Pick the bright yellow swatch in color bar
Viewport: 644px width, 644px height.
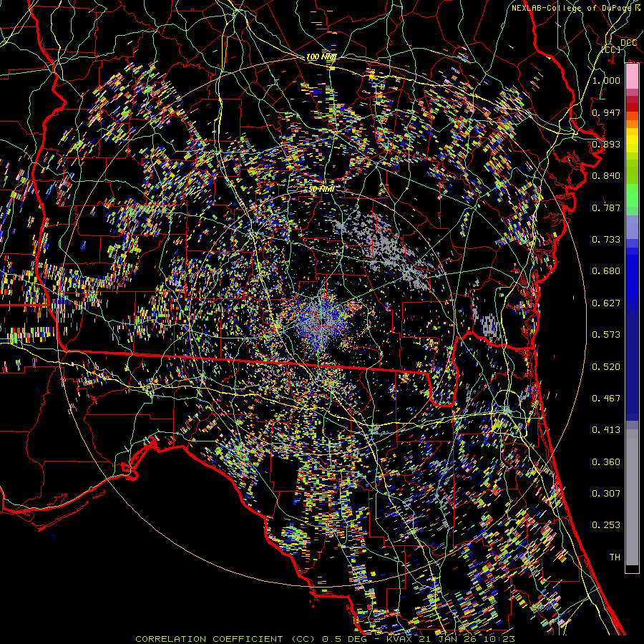632,141
